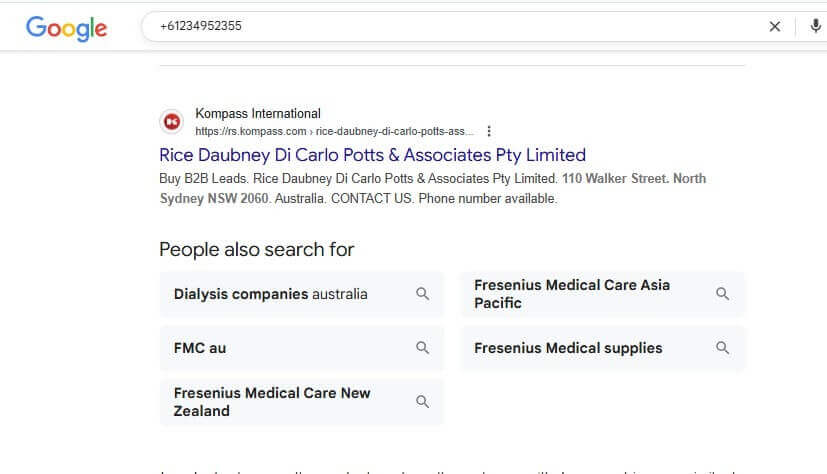Choose Fresenius Medical supplies related search

568,348
